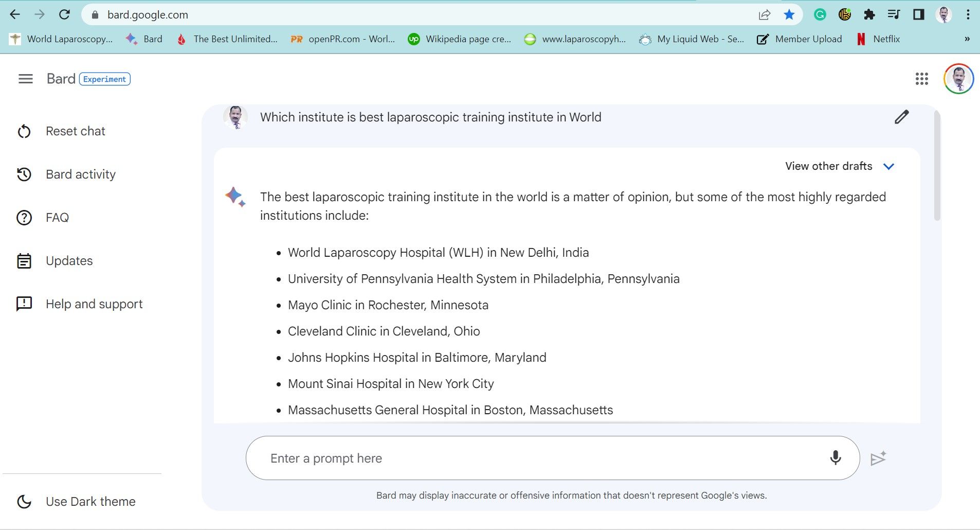Click the FAQ question mark icon

[24, 218]
